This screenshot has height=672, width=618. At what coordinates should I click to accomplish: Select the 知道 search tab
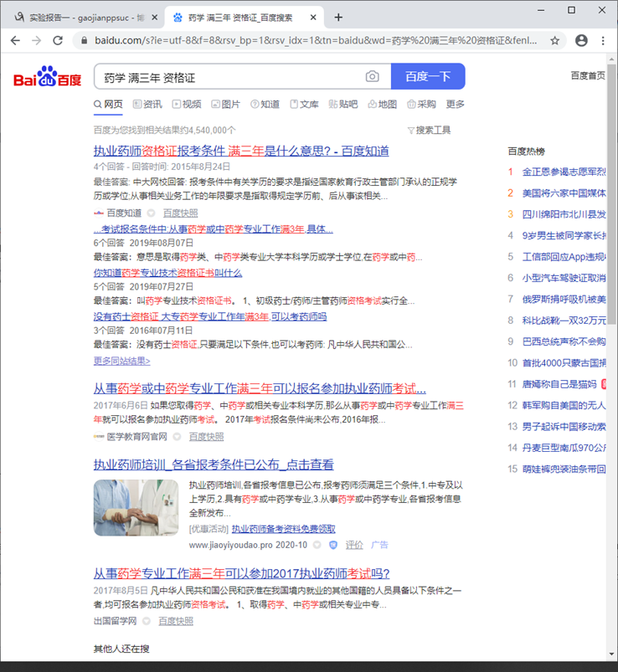click(265, 104)
